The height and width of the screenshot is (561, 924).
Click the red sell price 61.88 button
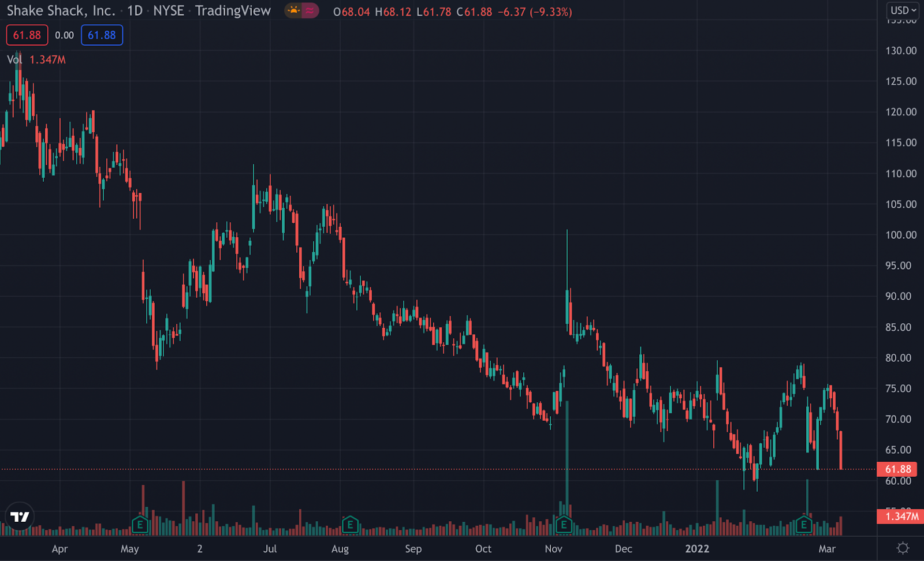click(27, 35)
